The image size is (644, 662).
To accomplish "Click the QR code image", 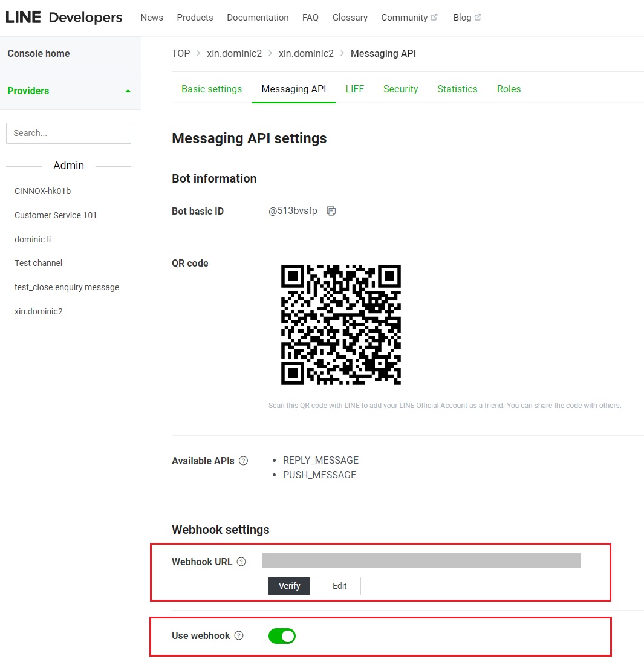I will [341, 324].
